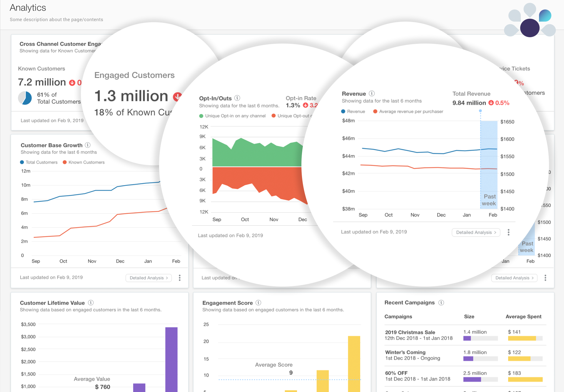Click size bar for 60% OFF campaign
564x392 pixels.
pos(480,379)
